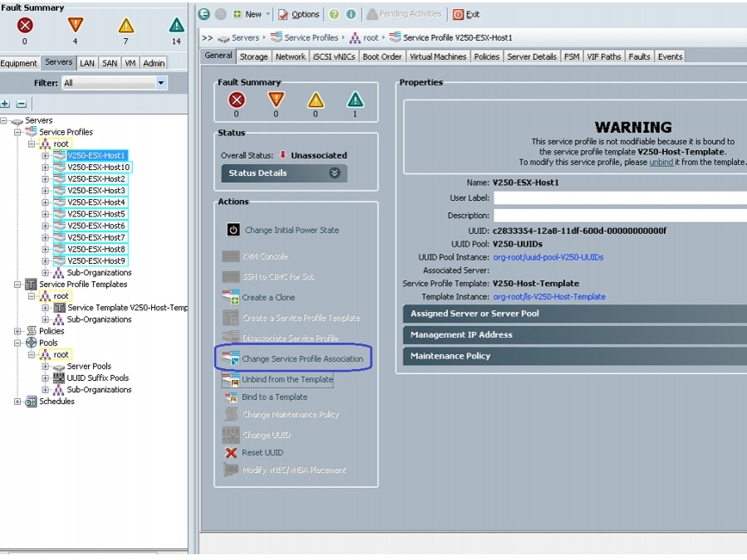Switch to the Equipment tab

click(x=18, y=63)
